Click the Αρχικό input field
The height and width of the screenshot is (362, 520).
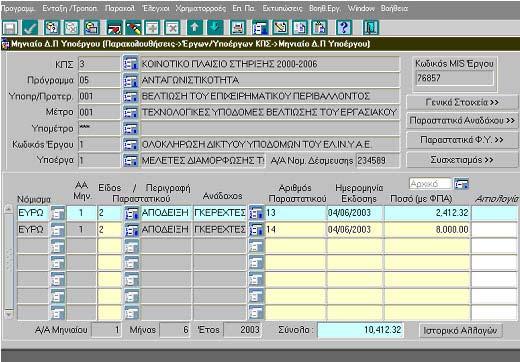[x=430, y=184]
